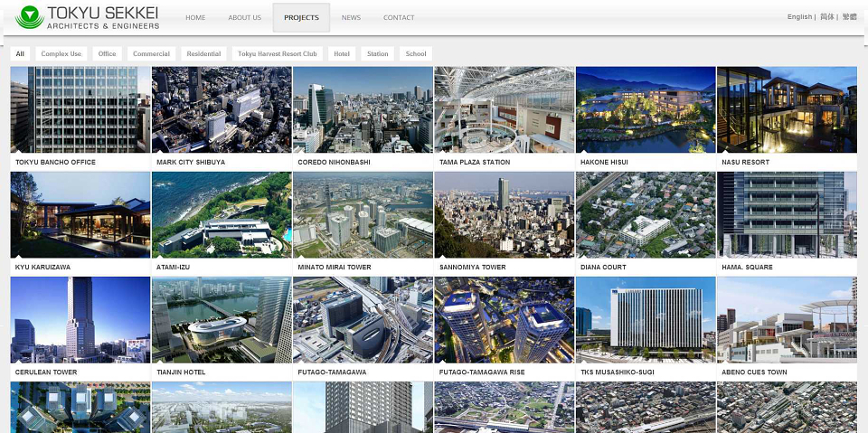Switch language to English
This screenshot has width=868, height=433.
pyautogui.click(x=799, y=16)
